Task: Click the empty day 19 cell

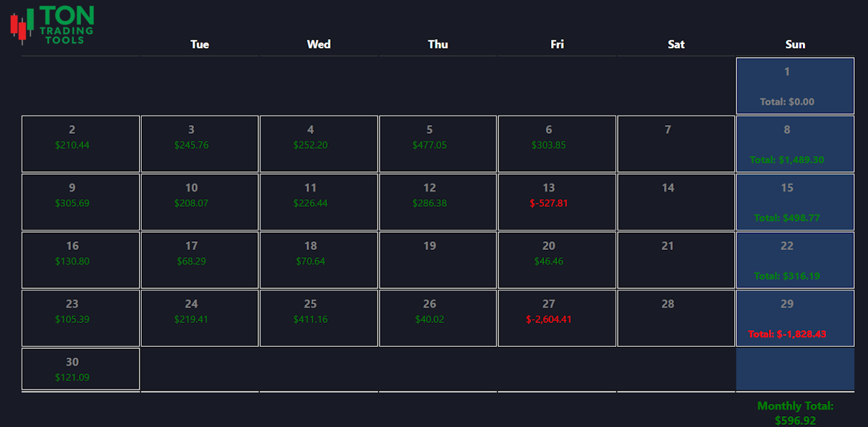Action: [x=438, y=260]
